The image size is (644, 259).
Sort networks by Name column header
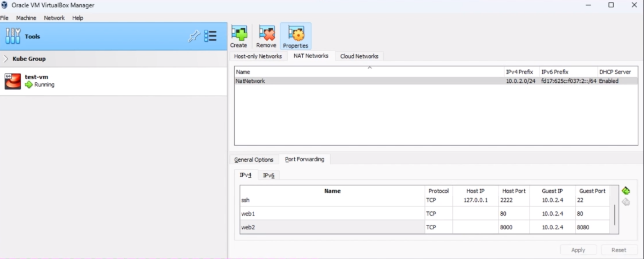click(x=369, y=72)
